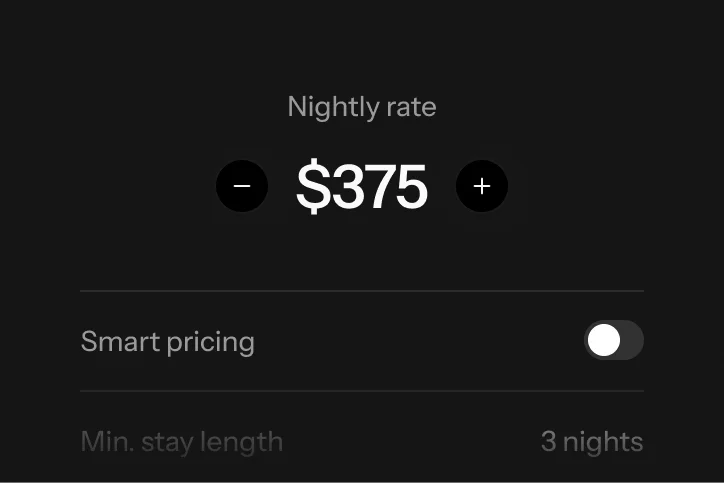
Task: Toggle the Smart pricing switch
Action: click(x=613, y=340)
